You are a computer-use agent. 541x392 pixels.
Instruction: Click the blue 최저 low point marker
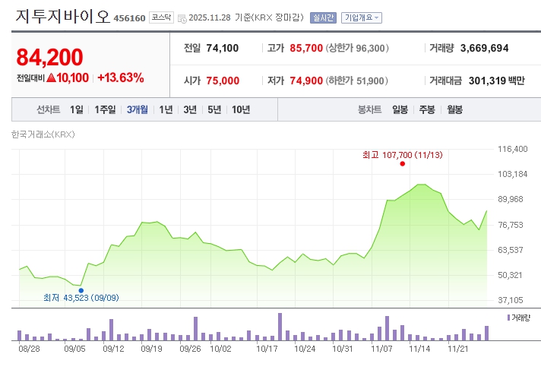pyautogui.click(x=81, y=289)
